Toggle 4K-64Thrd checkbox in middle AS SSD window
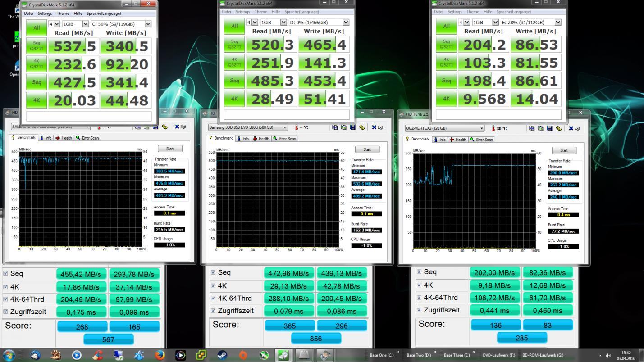Image resolution: width=644 pixels, height=362 pixels. click(x=214, y=298)
